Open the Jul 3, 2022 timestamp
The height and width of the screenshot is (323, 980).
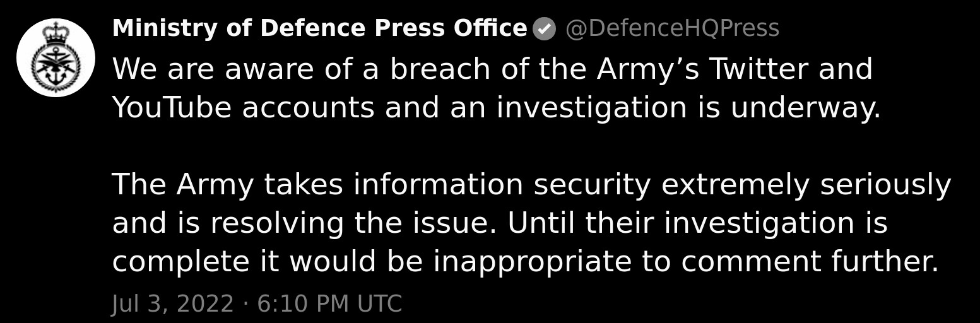[173, 304]
